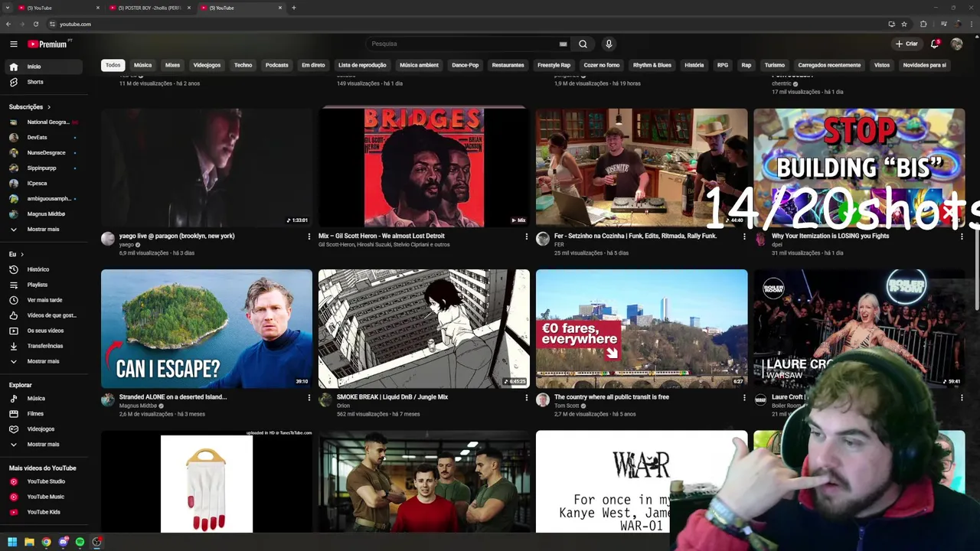The height and width of the screenshot is (551, 980).
Task: Select the Videojogos filter chip
Action: click(207, 65)
